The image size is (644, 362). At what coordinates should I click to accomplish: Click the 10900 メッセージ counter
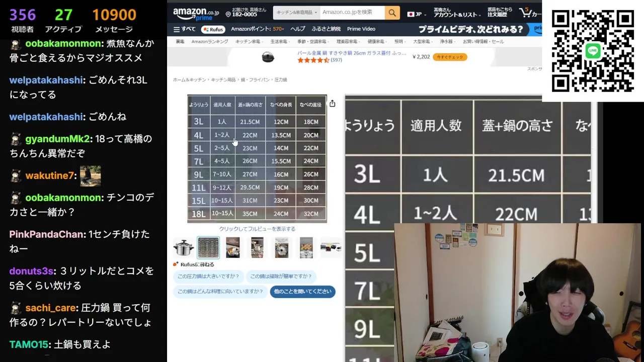114,21
